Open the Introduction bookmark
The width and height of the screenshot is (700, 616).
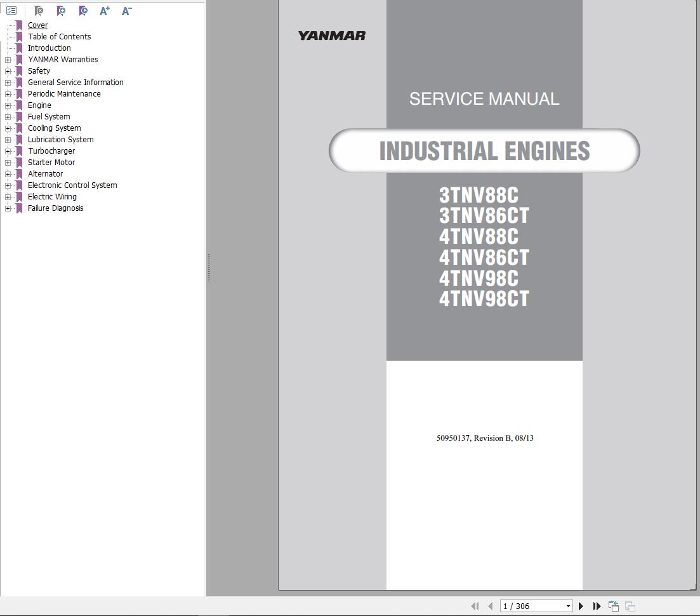click(49, 48)
